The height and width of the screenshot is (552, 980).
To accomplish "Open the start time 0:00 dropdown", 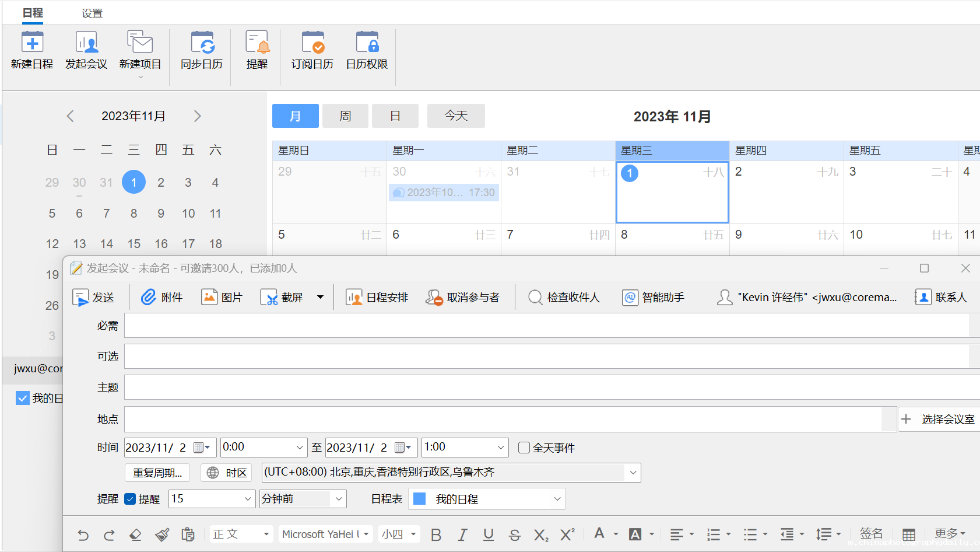I will [300, 448].
